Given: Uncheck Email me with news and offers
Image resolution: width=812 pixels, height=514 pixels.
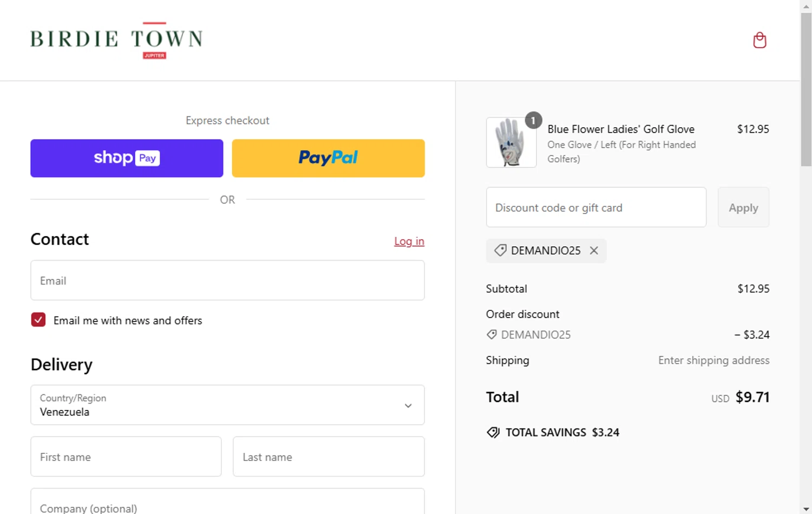Looking at the screenshot, I should click(38, 320).
